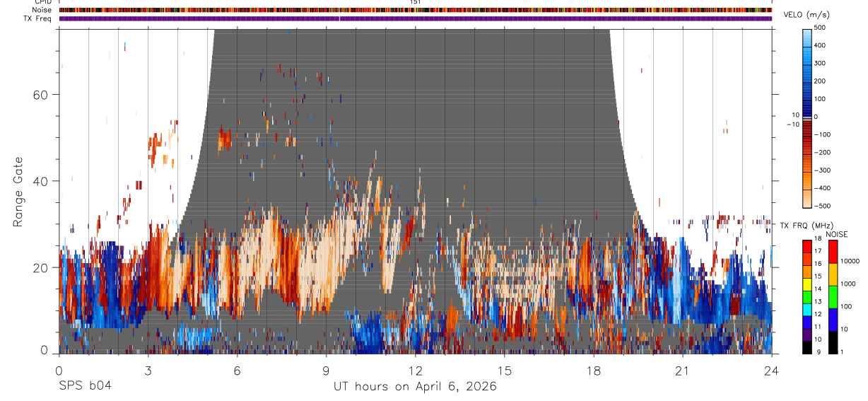Click the 3 tick on UT hours axis
The width and height of the screenshot is (868, 401).
148,370
